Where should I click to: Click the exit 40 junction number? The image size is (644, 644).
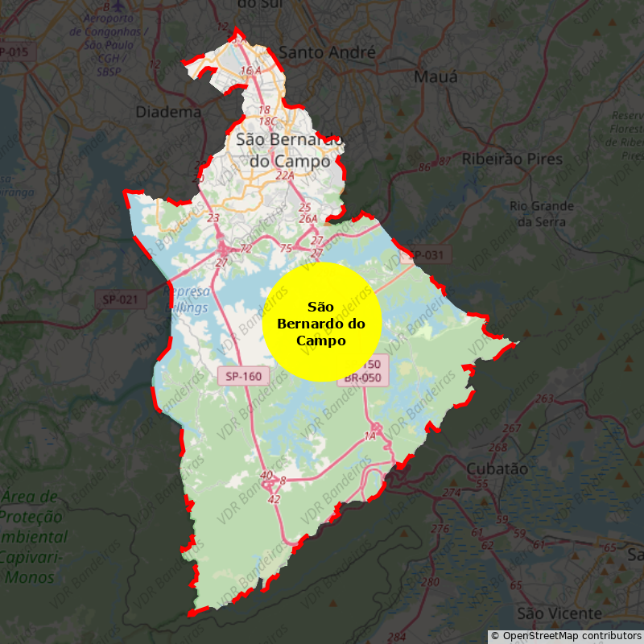pos(266,475)
